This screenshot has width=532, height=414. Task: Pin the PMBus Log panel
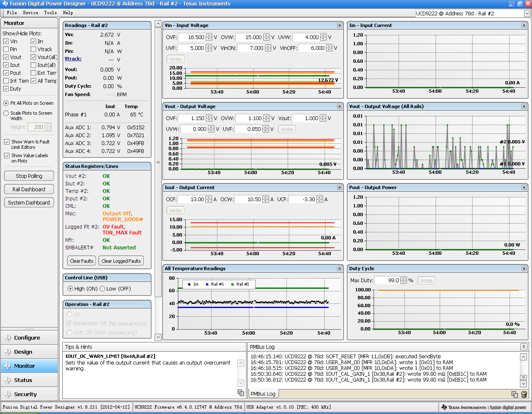pyautogui.click(x=524, y=347)
